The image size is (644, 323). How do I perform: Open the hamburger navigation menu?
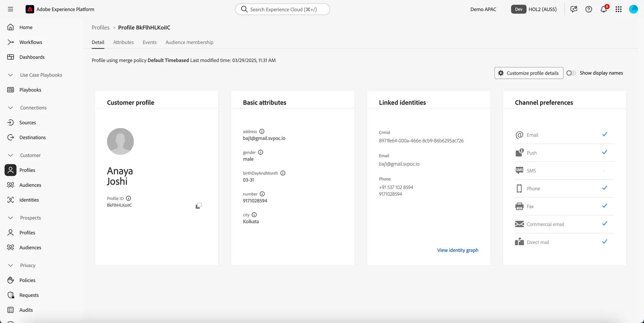tap(10, 9)
